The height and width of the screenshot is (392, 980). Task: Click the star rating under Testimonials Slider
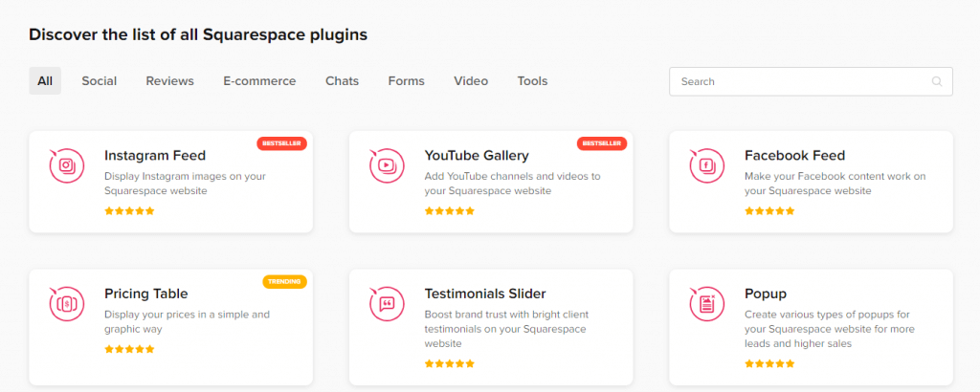click(x=450, y=363)
